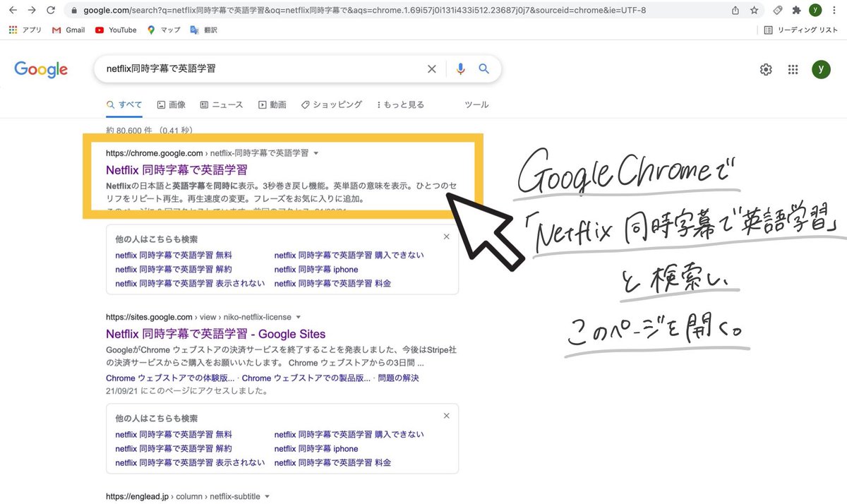
Task: Open the 問題の解決 sitelink
Action: [x=399, y=378]
